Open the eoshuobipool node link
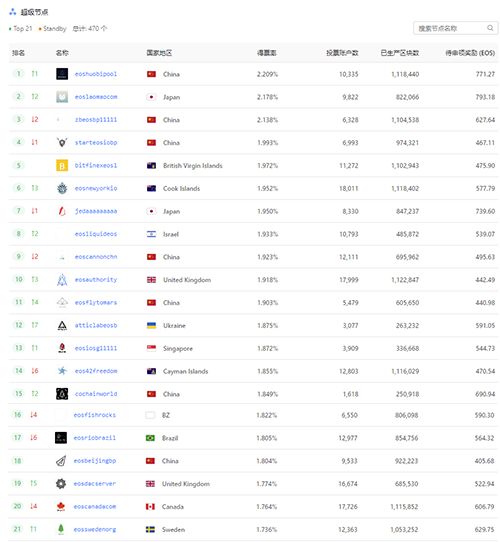Image resolution: width=500 pixels, height=542 pixels. coord(96,74)
